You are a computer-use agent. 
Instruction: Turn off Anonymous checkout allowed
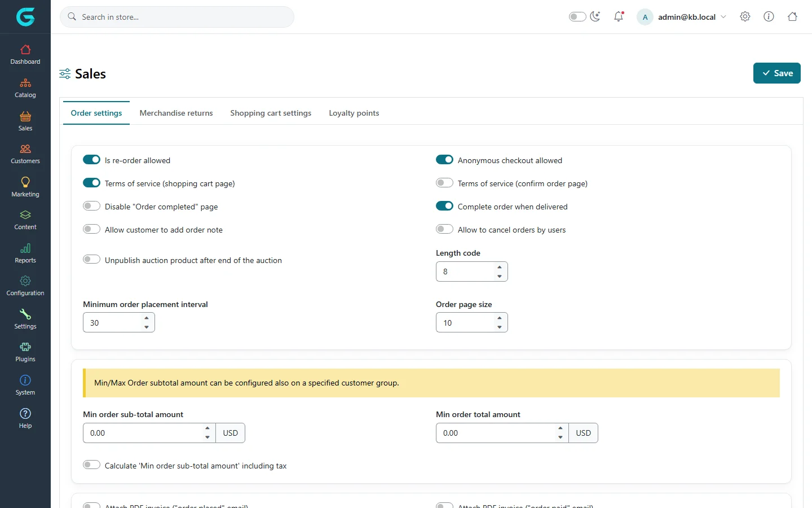[444, 160]
